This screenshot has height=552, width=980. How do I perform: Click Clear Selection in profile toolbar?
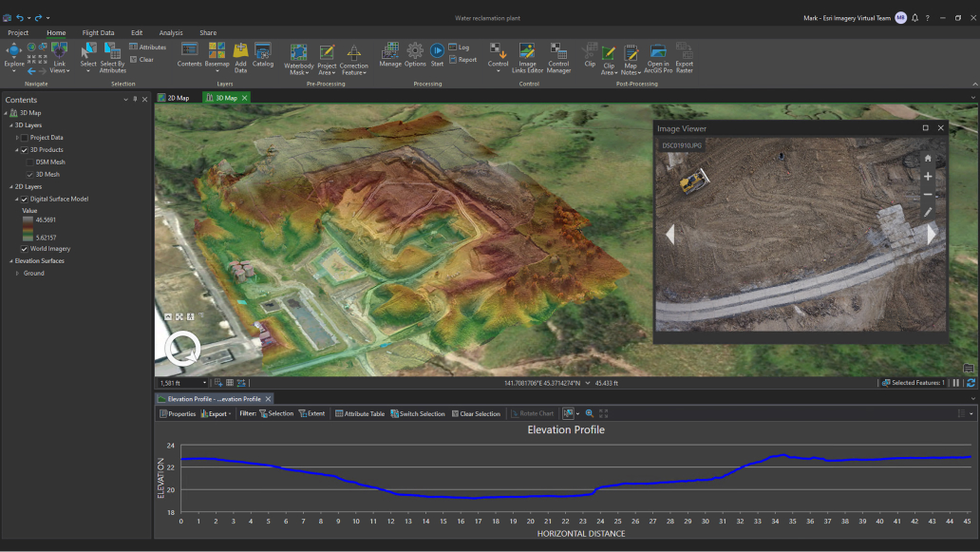476,414
